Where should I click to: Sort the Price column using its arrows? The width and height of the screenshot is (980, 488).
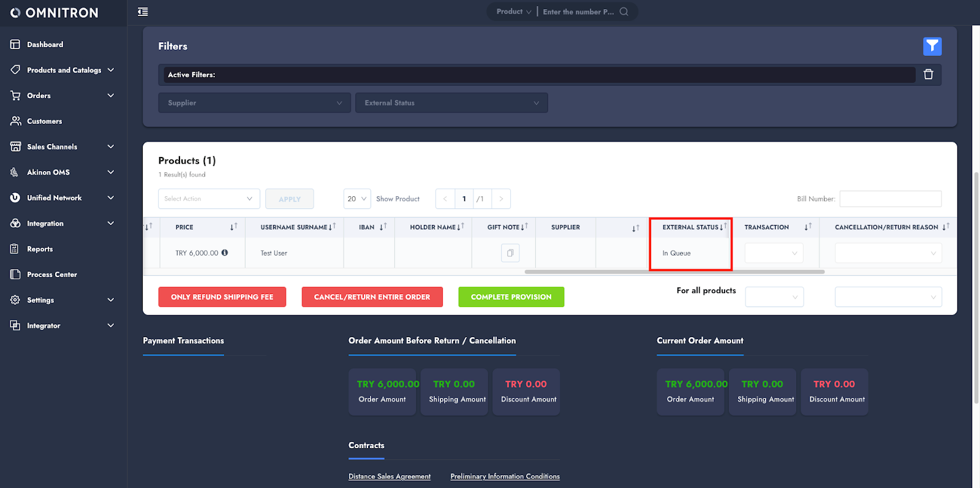[x=233, y=227]
